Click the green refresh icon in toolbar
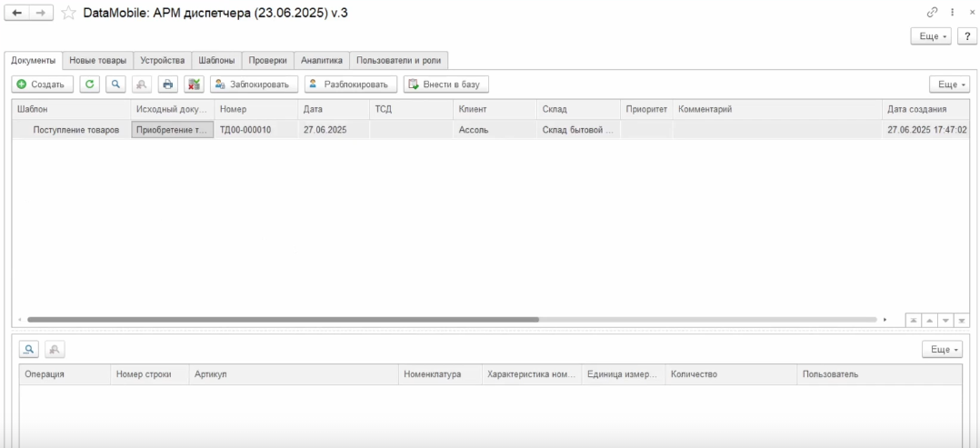The width and height of the screenshot is (980, 448). 90,85
